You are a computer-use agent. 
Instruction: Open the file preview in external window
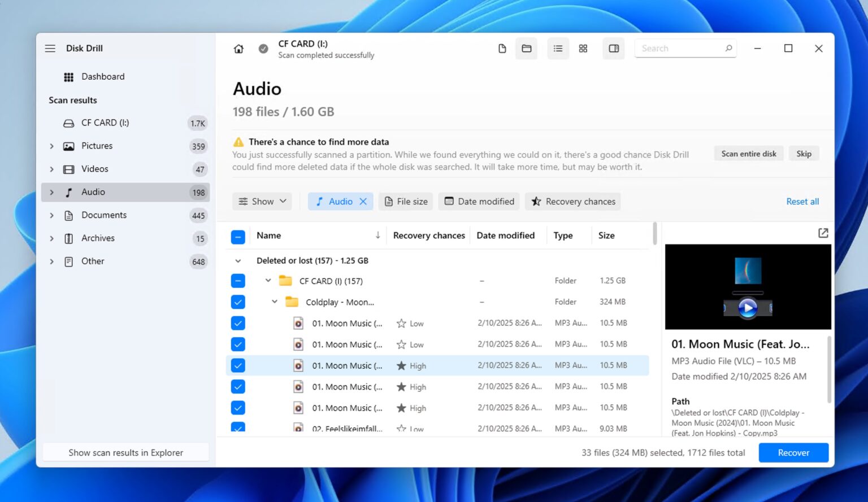point(823,233)
